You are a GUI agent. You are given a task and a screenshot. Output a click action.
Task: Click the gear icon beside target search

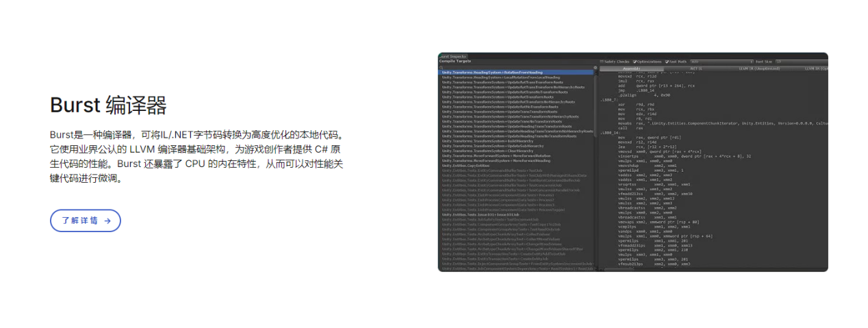point(596,67)
